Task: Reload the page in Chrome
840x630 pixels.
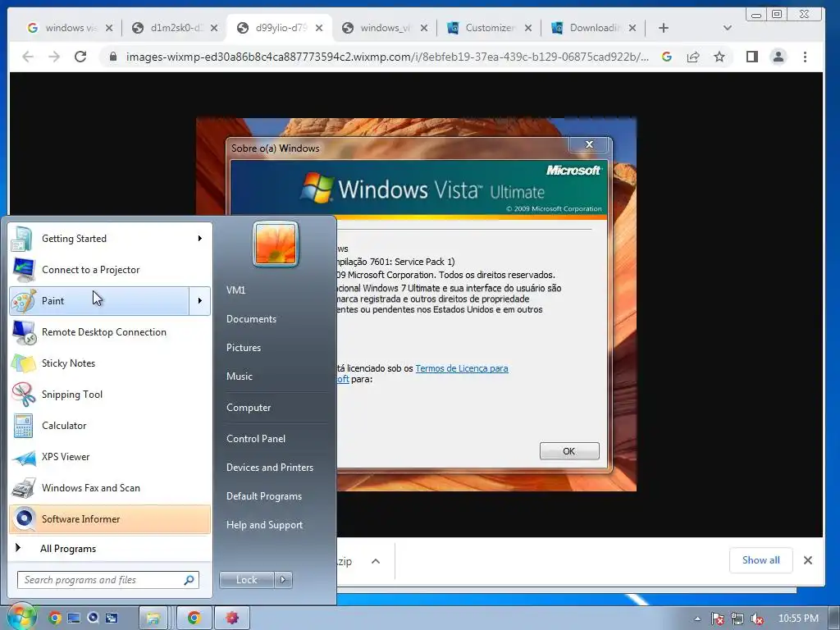Action: click(x=80, y=57)
